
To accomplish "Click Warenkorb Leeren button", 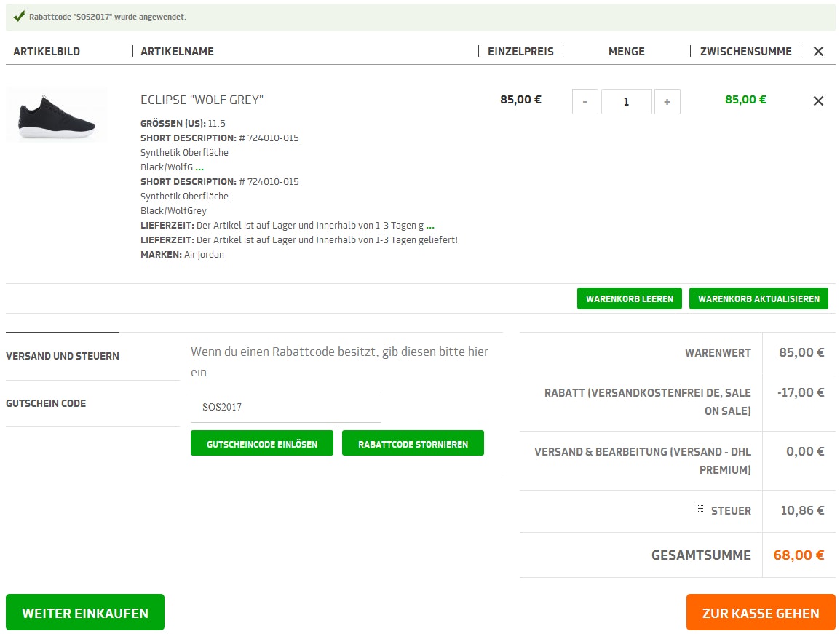I will (x=630, y=298).
